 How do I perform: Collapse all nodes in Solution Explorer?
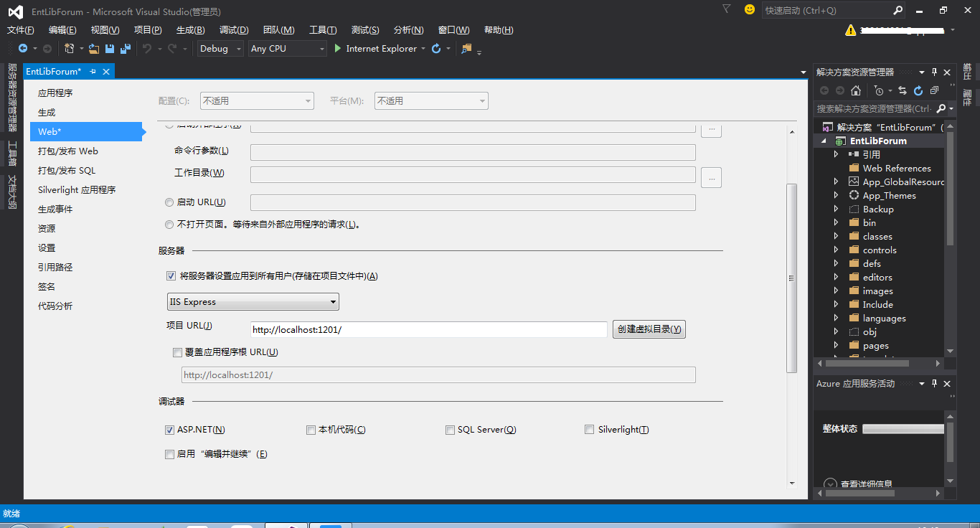pos(933,90)
